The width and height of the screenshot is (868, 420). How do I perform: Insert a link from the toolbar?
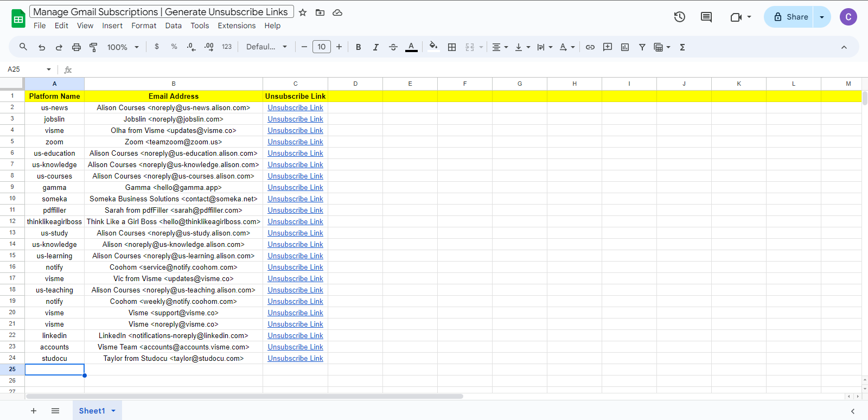click(590, 47)
